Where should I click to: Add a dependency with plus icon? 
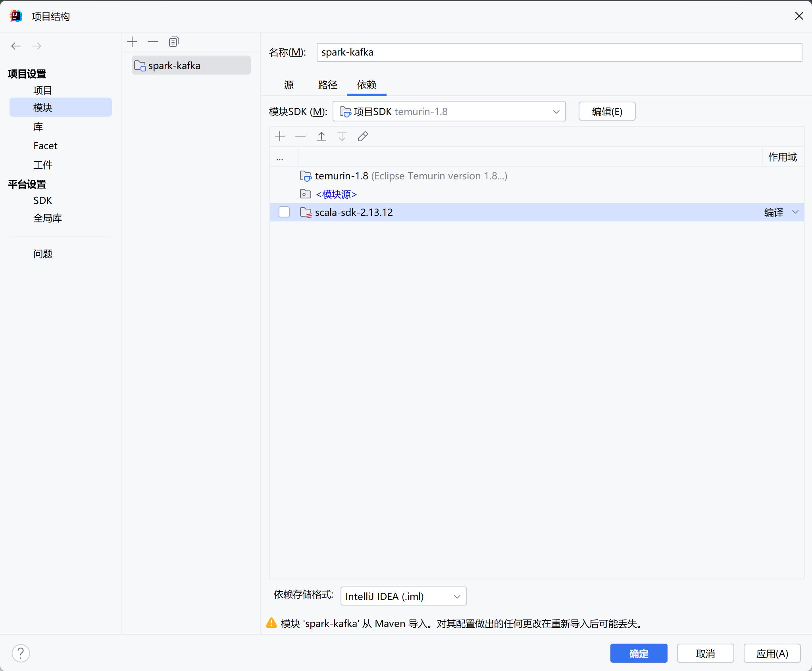[x=280, y=137]
